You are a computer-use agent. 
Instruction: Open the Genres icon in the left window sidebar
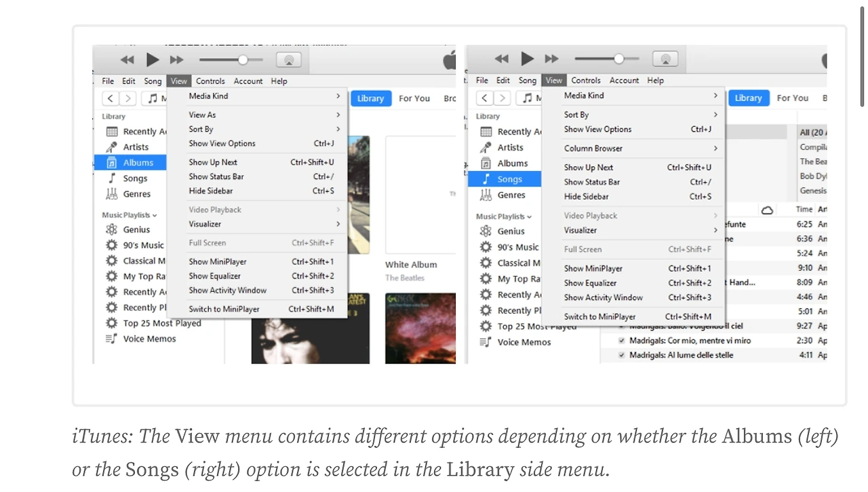[x=112, y=194]
